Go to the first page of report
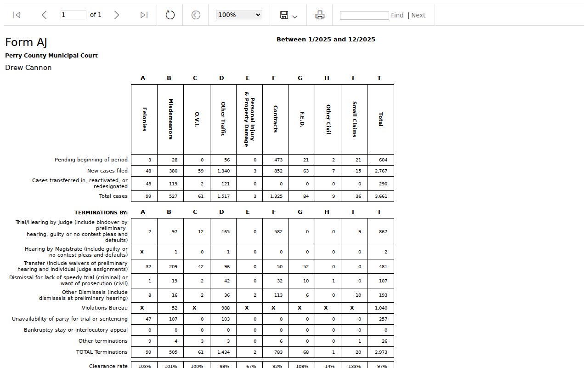588x368 pixels. tap(17, 15)
